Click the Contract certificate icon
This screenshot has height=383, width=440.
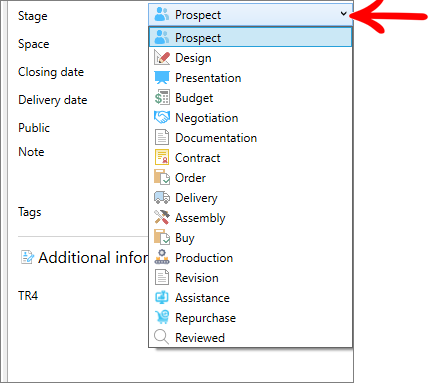coord(162,158)
